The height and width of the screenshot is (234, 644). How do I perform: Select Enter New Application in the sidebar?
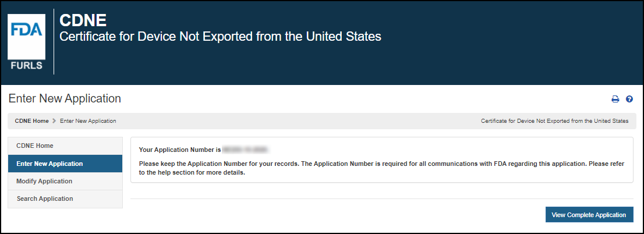click(x=49, y=164)
